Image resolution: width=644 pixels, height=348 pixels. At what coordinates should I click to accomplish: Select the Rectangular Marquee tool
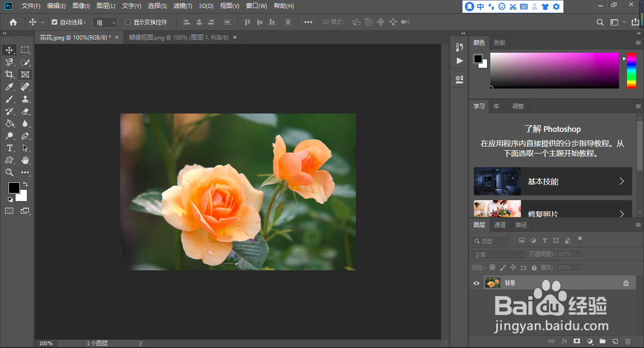pyautogui.click(x=25, y=50)
